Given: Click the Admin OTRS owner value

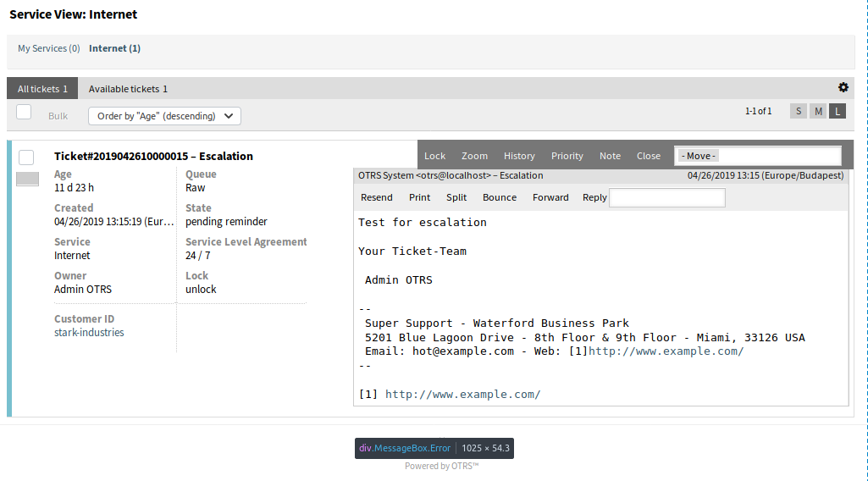Looking at the screenshot, I should point(83,289).
